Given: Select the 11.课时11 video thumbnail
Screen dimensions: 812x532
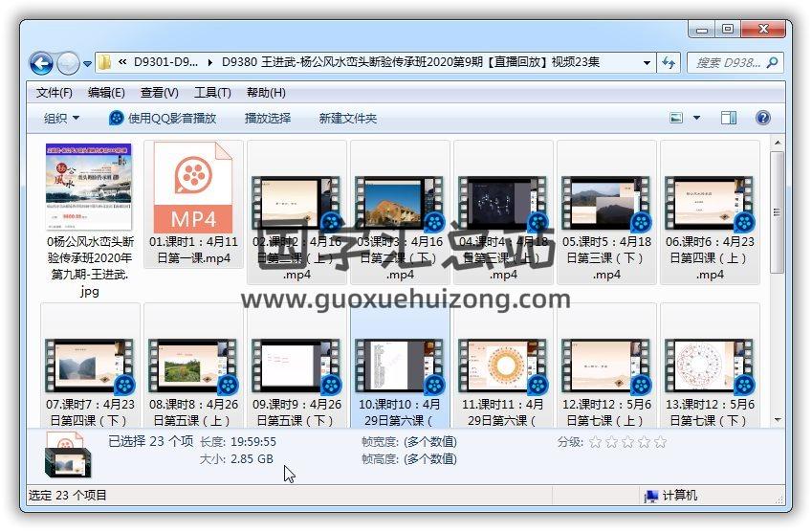Looking at the screenshot, I should coord(502,366).
